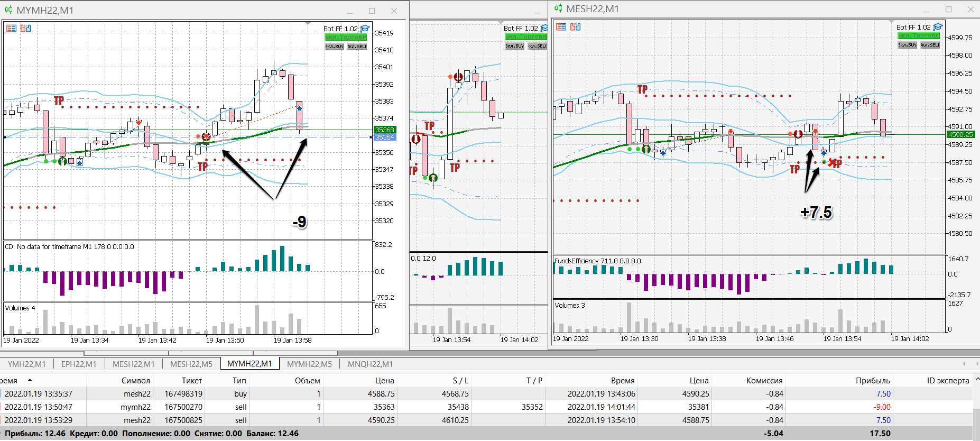Screen dimensions: 980x441
Task: Click the Volumes 4 indicator label
Action: pos(20,308)
